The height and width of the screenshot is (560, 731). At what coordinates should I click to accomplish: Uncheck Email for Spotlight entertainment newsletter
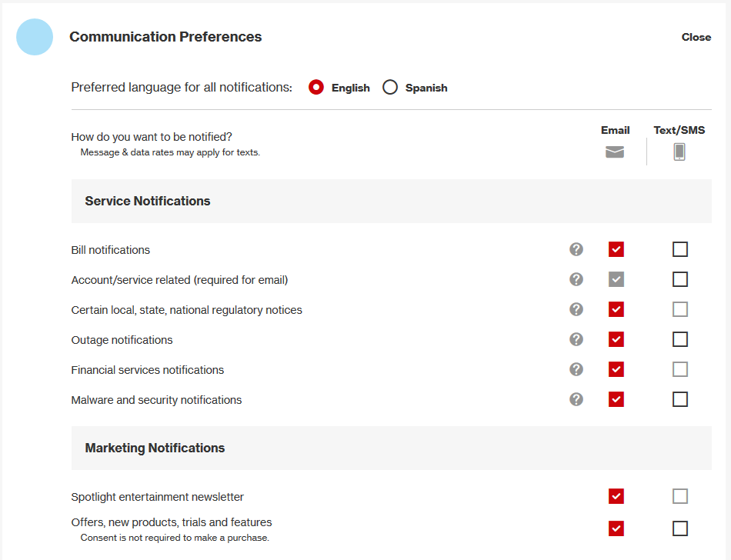(616, 496)
